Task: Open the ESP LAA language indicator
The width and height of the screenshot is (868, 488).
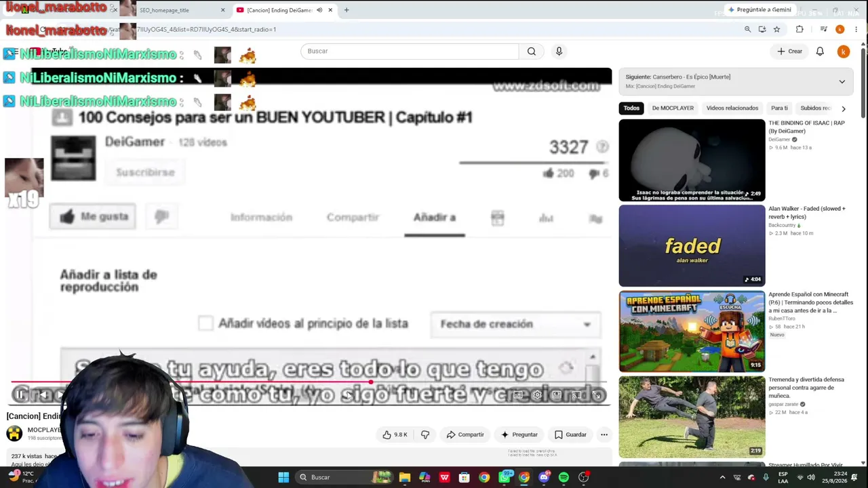Action: [782, 477]
